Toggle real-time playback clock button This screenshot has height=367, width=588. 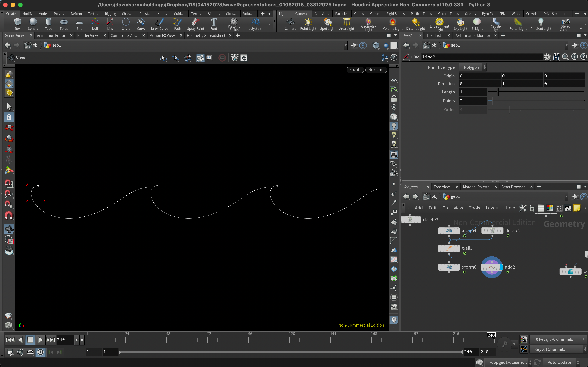[x=41, y=352]
